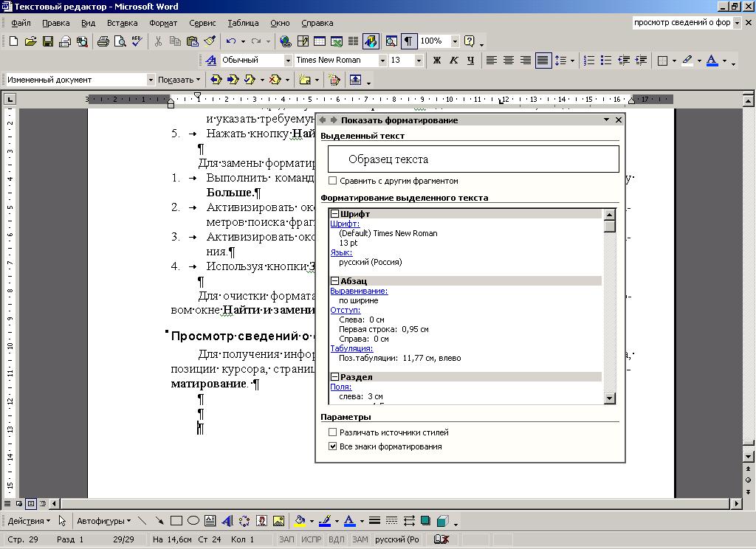Click the Язык: link
Image resolution: width=756 pixels, height=549 pixels.
pos(341,252)
